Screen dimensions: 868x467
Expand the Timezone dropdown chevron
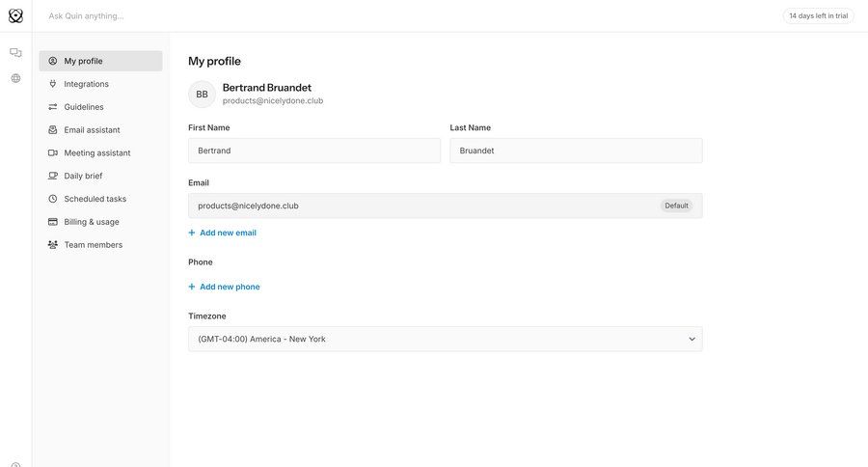[692, 339]
